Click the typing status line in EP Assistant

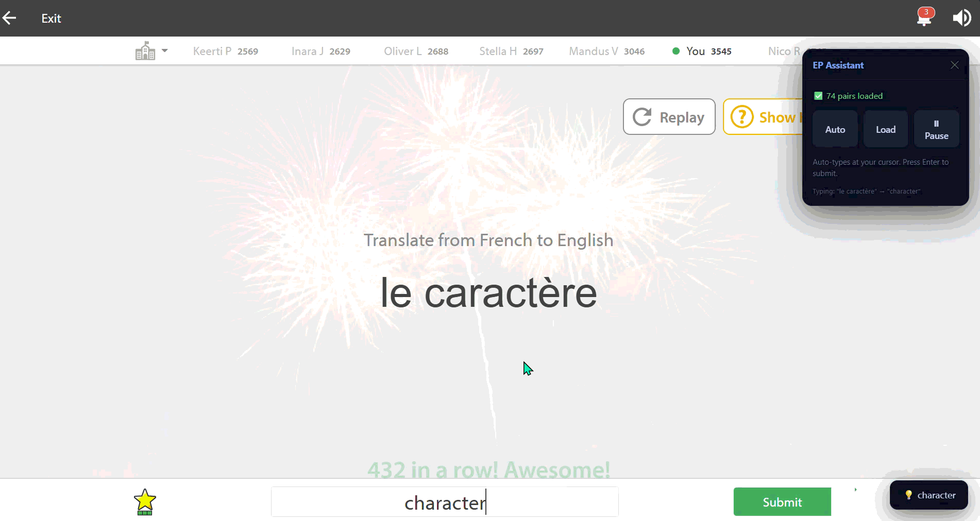pyautogui.click(x=866, y=192)
